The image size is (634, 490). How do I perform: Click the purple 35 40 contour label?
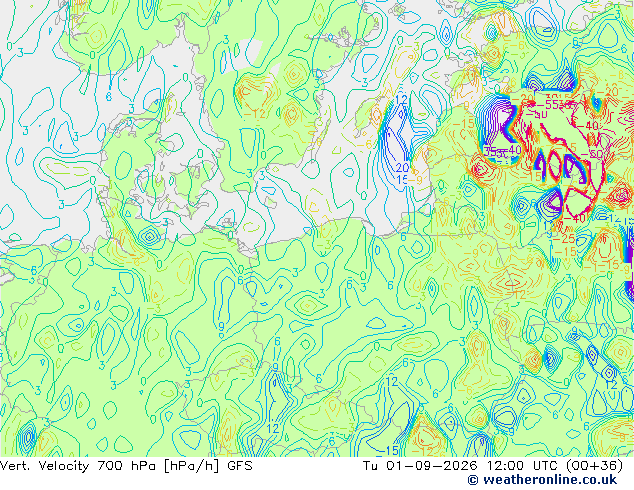click(x=503, y=152)
